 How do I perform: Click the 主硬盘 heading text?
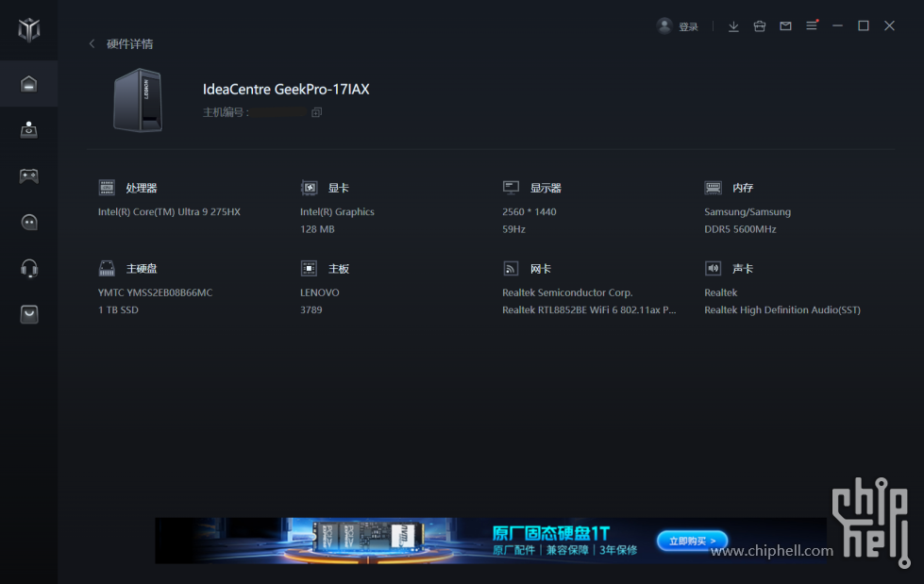[142, 269]
